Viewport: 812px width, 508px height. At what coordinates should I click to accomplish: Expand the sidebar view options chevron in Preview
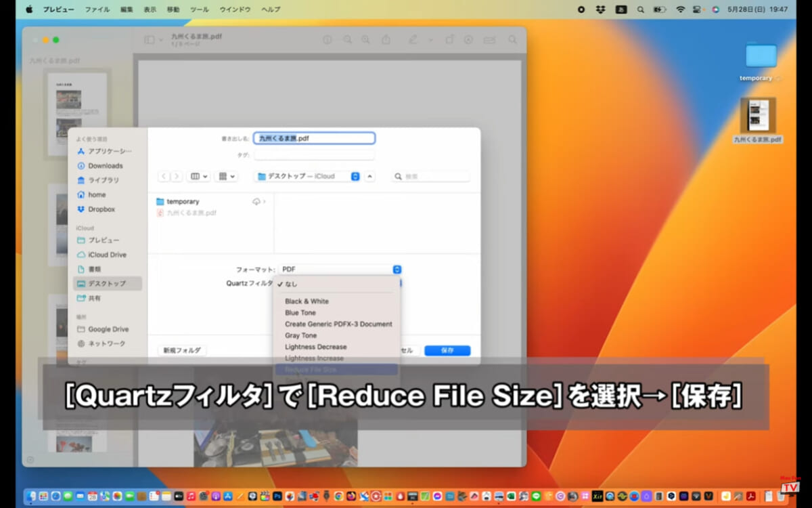point(161,40)
